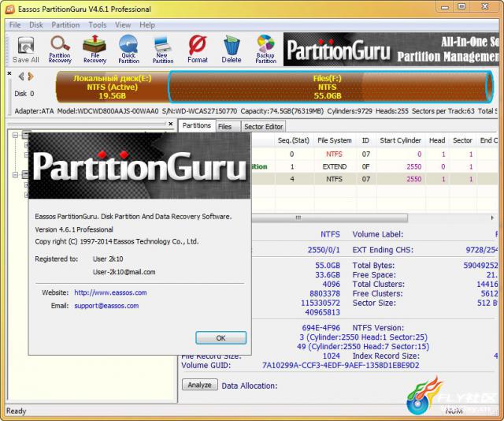Viewport: 504px width, 421px height.
Task: Click the 33.6GB value
Action: (x=328, y=275)
